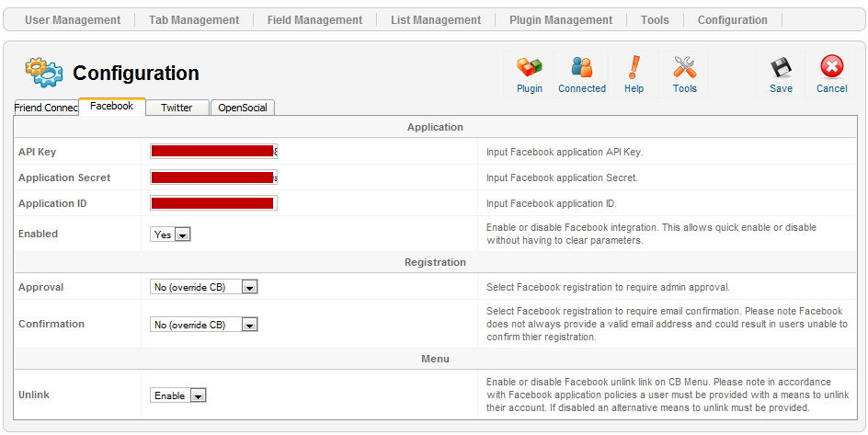
Task: Switch to the Twitter tab
Action: tap(177, 108)
